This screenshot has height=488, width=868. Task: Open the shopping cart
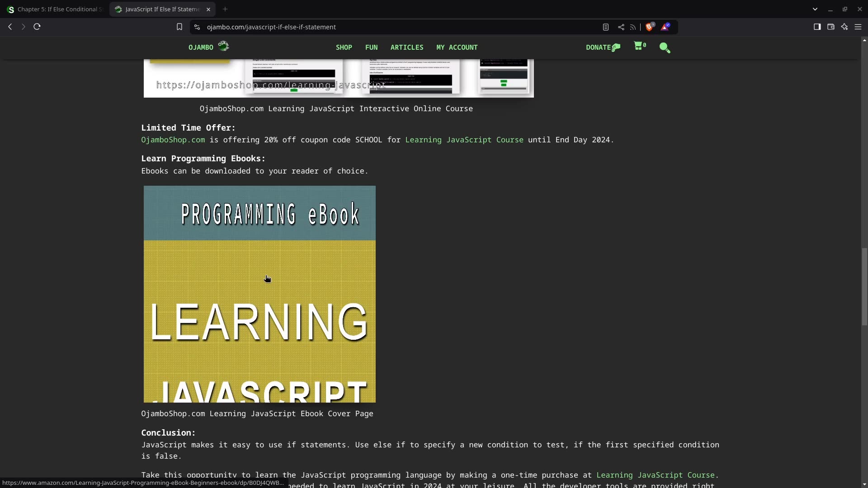click(x=640, y=46)
